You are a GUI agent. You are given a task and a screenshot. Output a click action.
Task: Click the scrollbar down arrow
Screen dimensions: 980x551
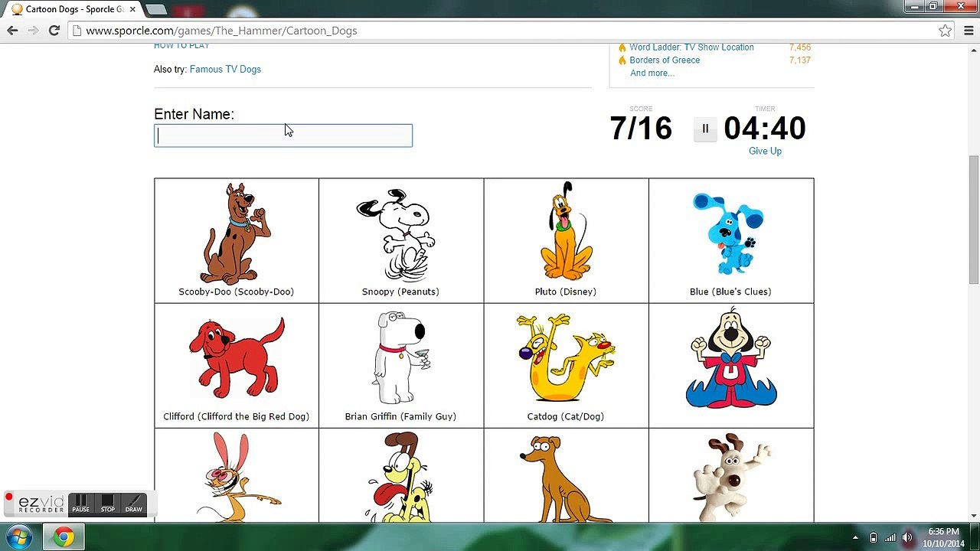pyautogui.click(x=974, y=517)
